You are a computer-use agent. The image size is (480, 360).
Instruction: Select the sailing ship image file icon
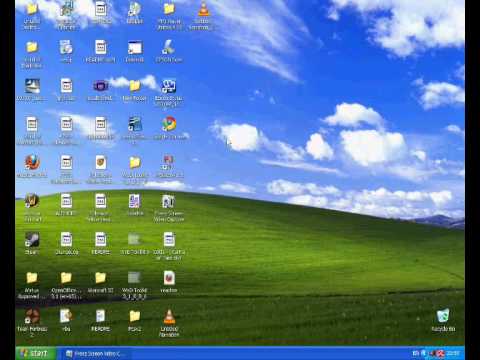[32, 86]
